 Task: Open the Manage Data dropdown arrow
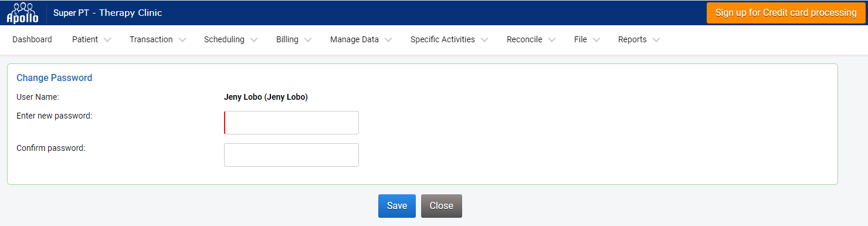388,40
